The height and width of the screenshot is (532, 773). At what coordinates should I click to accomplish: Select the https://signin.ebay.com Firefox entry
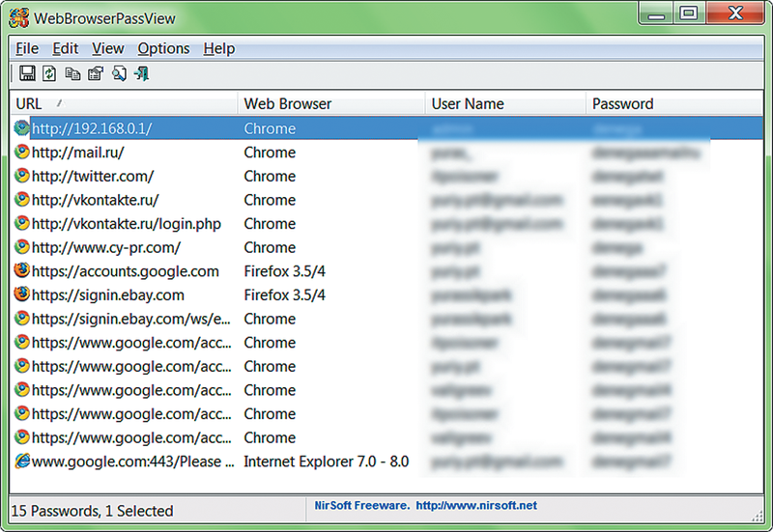[108, 294]
